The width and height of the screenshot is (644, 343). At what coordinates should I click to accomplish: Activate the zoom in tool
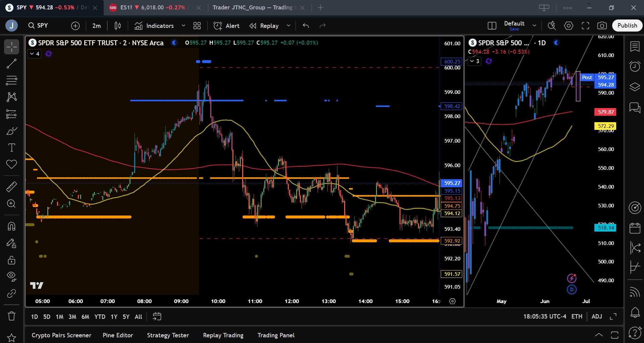[x=11, y=204]
